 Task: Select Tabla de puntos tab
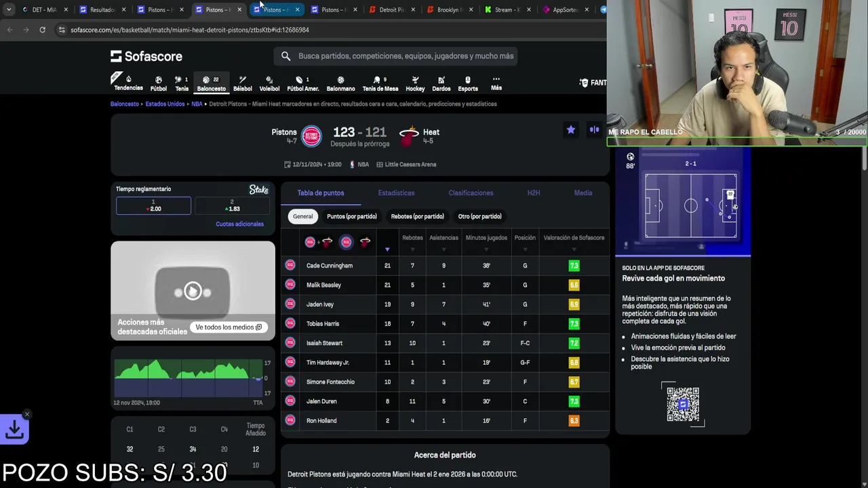(321, 193)
